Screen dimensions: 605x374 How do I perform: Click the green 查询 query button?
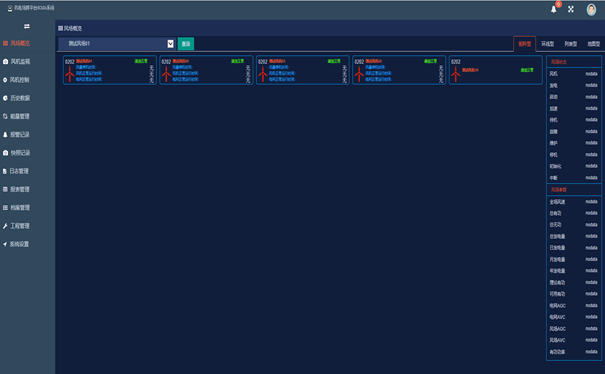[x=186, y=44]
